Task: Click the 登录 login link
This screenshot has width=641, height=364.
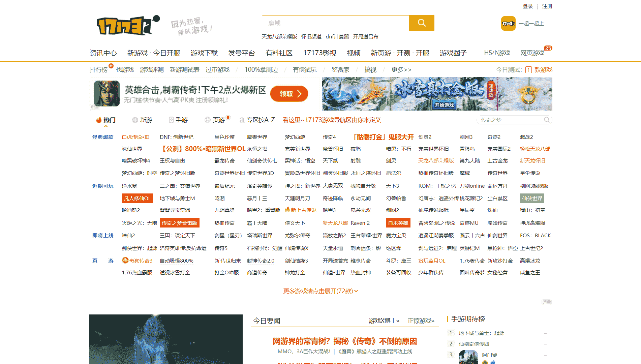Action: [x=528, y=6]
